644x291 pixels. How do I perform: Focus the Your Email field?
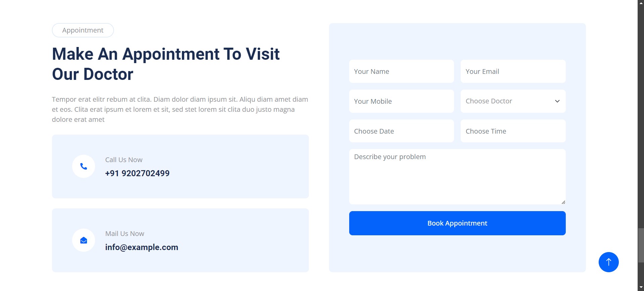(x=513, y=71)
